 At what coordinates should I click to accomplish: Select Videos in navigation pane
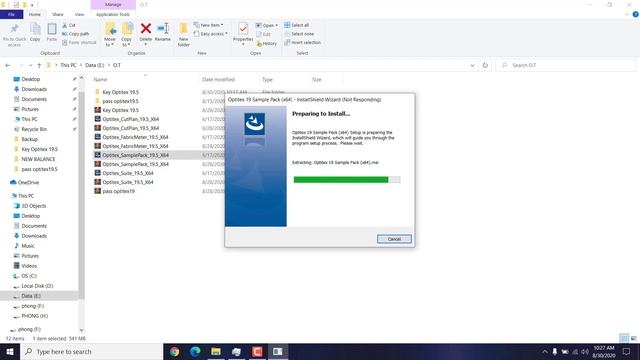[x=29, y=266]
